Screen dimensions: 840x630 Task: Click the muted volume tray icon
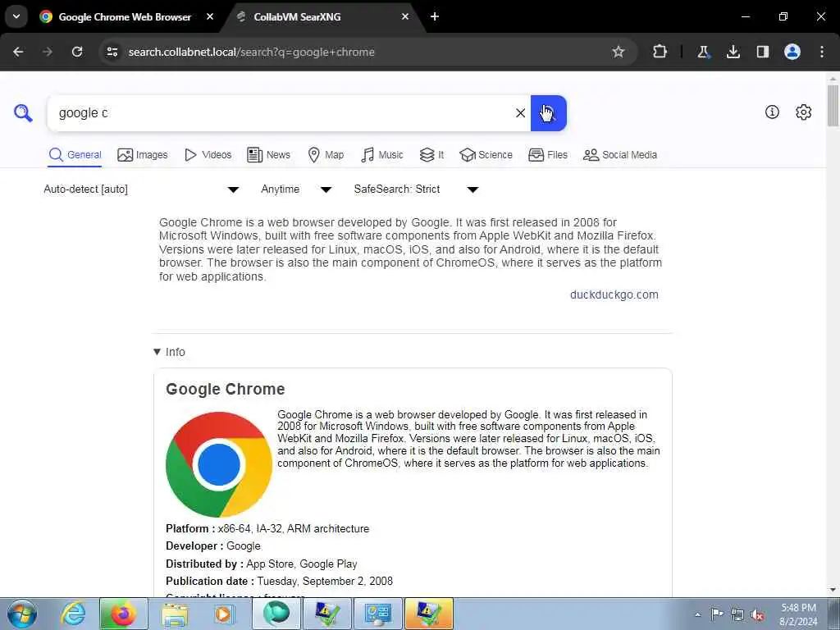[x=757, y=614]
